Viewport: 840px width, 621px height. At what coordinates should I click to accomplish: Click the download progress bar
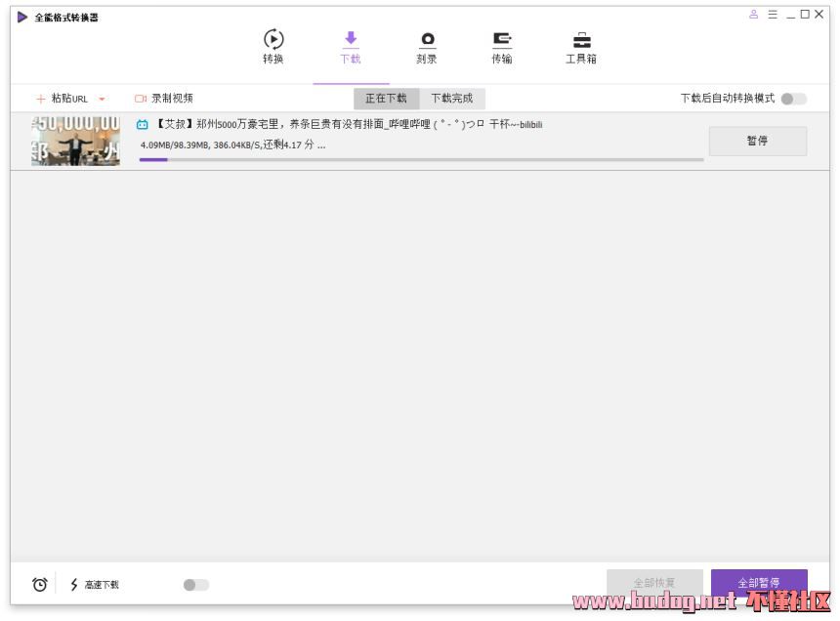click(422, 159)
